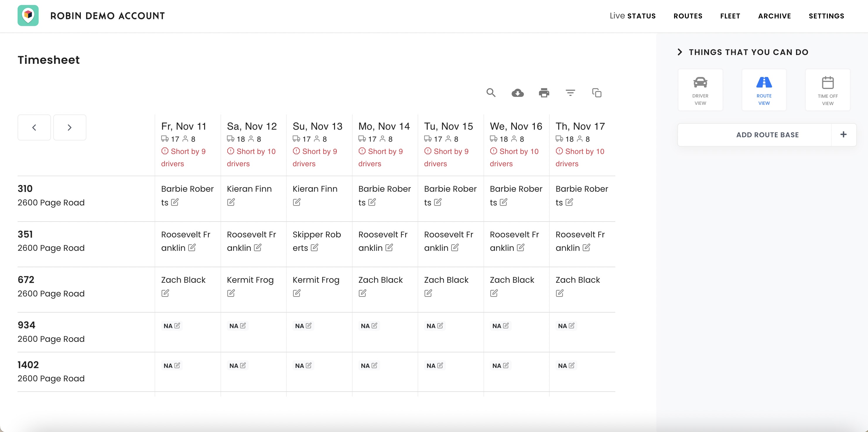868x432 pixels.
Task: Click the print icon
Action: point(544,92)
